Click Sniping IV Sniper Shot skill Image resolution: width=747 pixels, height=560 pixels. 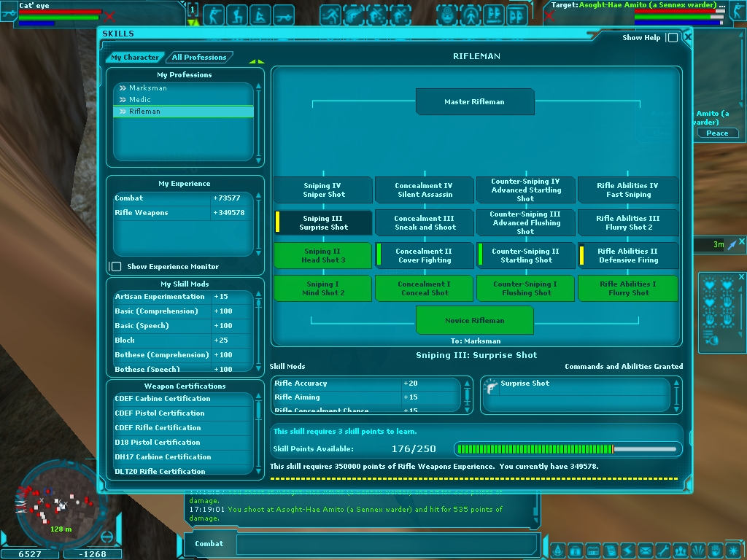tap(322, 190)
